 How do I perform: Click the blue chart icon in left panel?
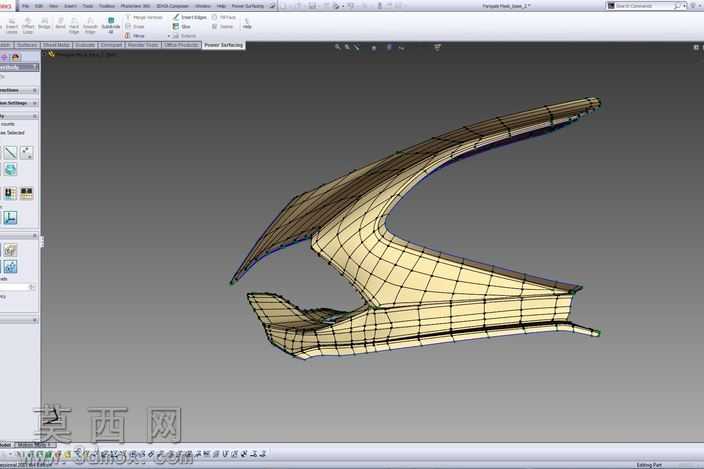(x=10, y=267)
